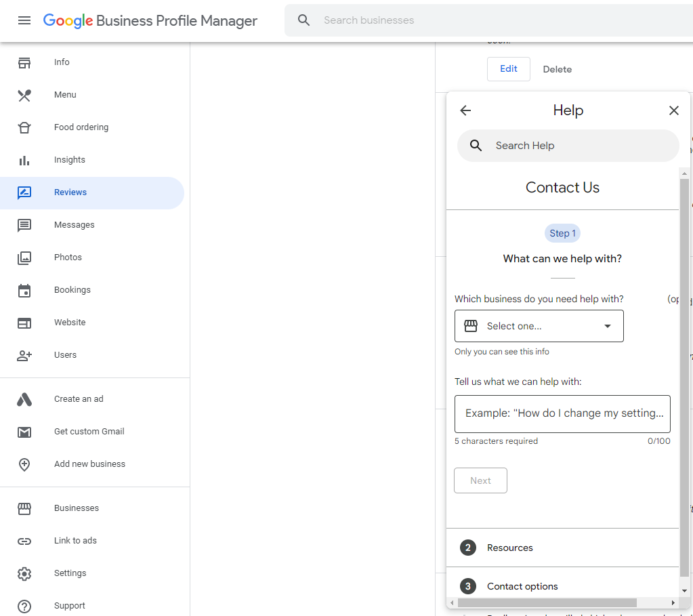
Task: Open the 'Select one...' business dropdown
Action: pyautogui.click(x=539, y=326)
